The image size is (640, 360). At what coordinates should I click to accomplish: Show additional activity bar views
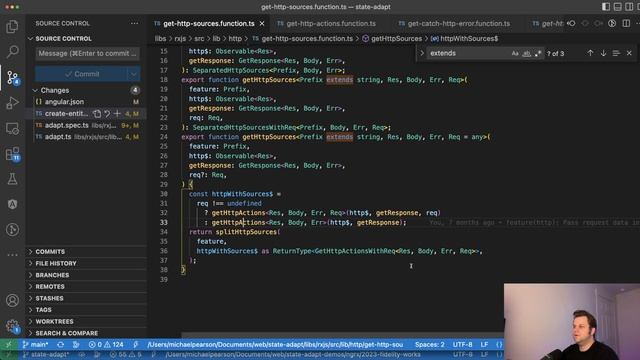[12, 255]
